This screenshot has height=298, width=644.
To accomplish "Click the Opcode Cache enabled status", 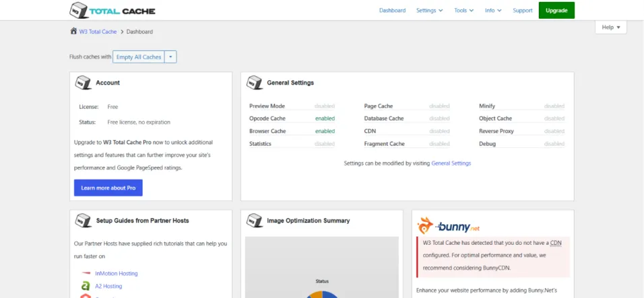I will [325, 118].
